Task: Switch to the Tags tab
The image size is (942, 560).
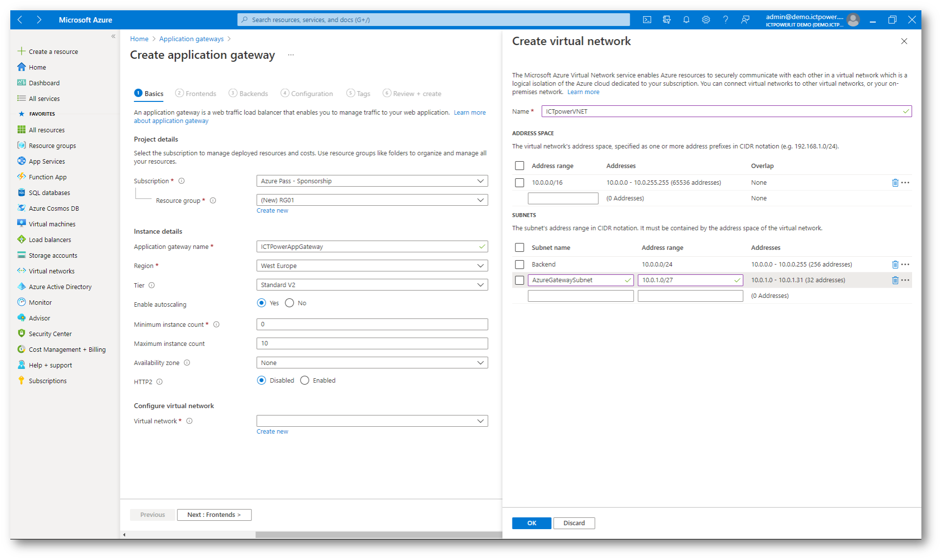Action: tap(358, 94)
